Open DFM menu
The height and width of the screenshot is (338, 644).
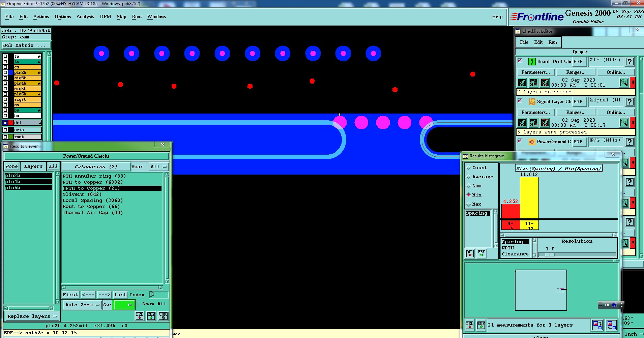click(106, 17)
